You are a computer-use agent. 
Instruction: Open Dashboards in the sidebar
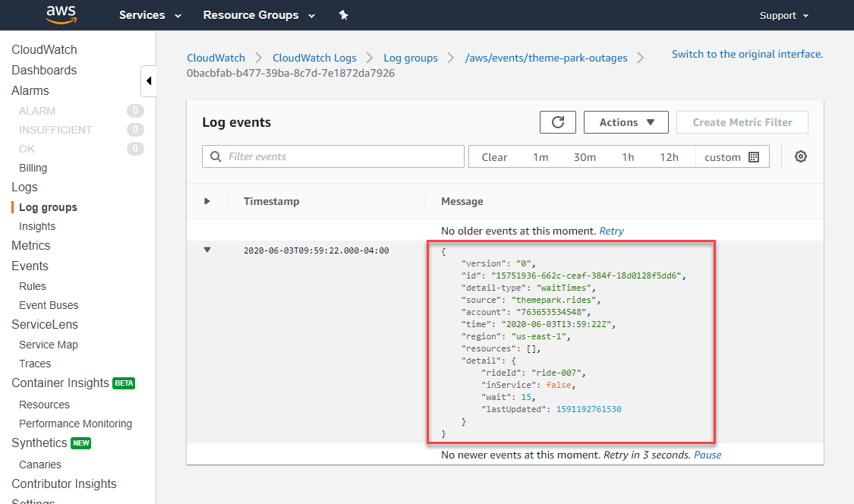coord(44,71)
